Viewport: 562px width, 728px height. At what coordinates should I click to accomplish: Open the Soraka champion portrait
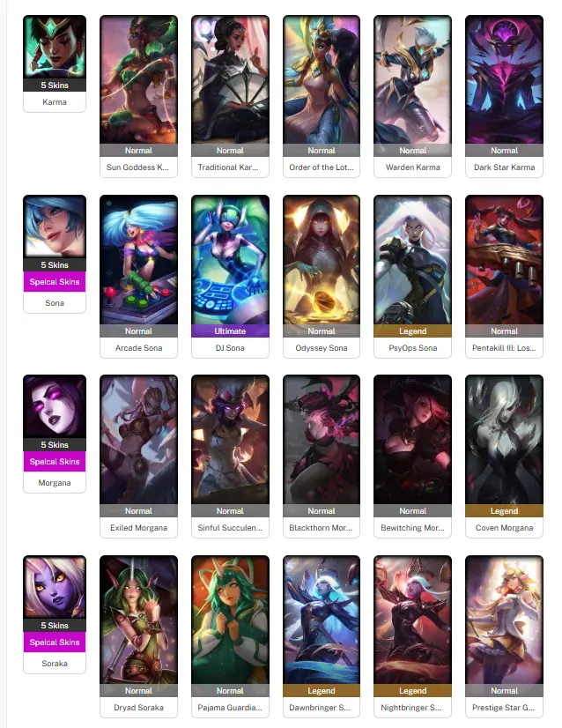click(x=55, y=587)
